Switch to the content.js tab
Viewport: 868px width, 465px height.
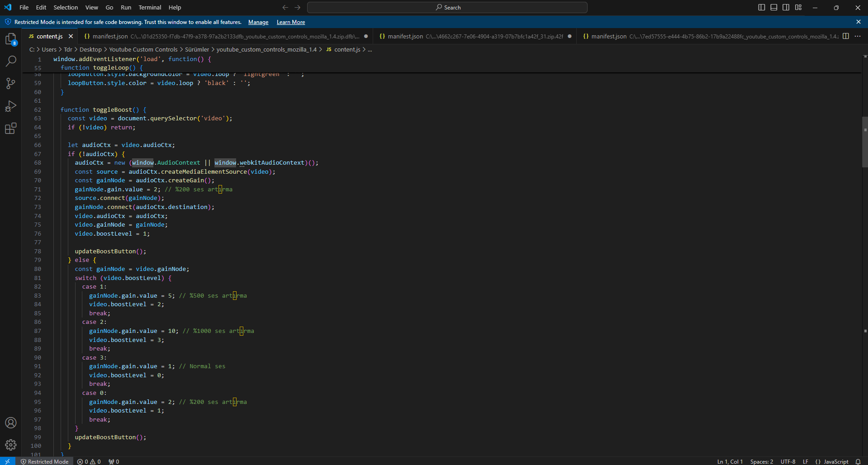50,36
